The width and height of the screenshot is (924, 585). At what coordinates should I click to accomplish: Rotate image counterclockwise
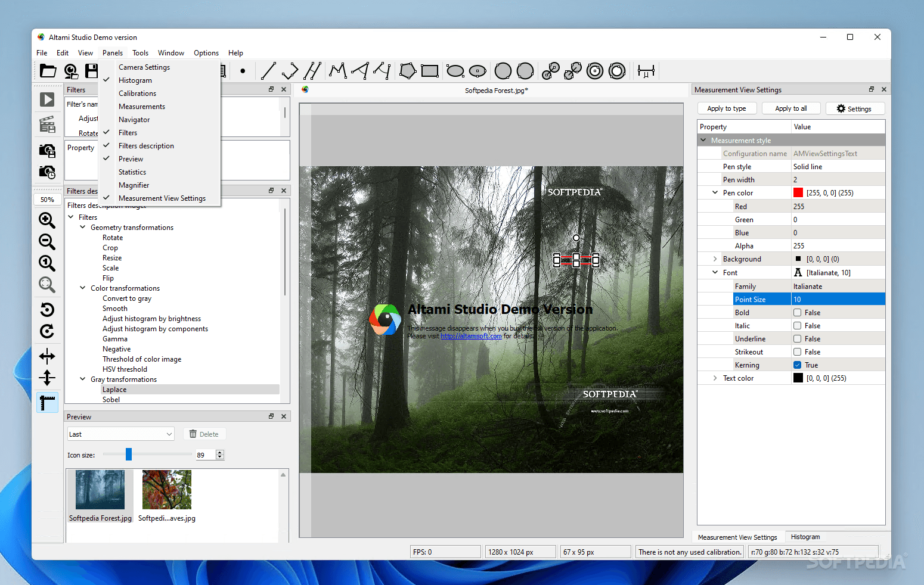click(x=47, y=309)
